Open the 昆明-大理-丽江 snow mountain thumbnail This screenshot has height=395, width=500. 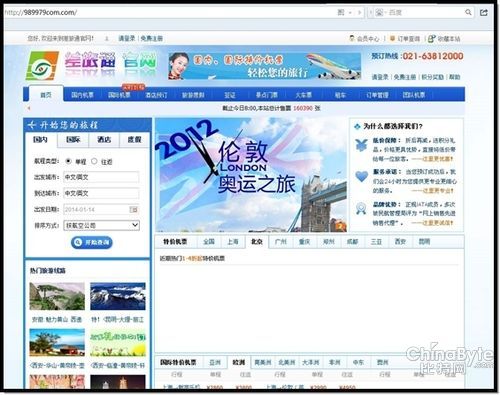click(118, 296)
